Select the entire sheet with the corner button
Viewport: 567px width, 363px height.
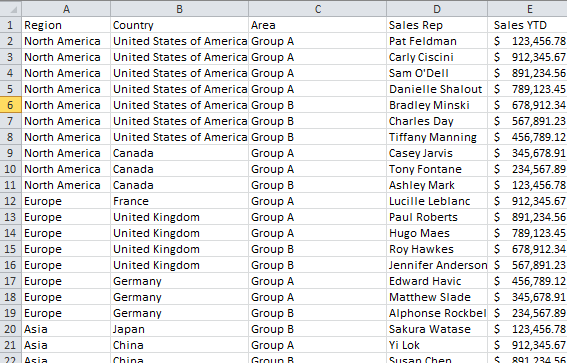pos(10,9)
